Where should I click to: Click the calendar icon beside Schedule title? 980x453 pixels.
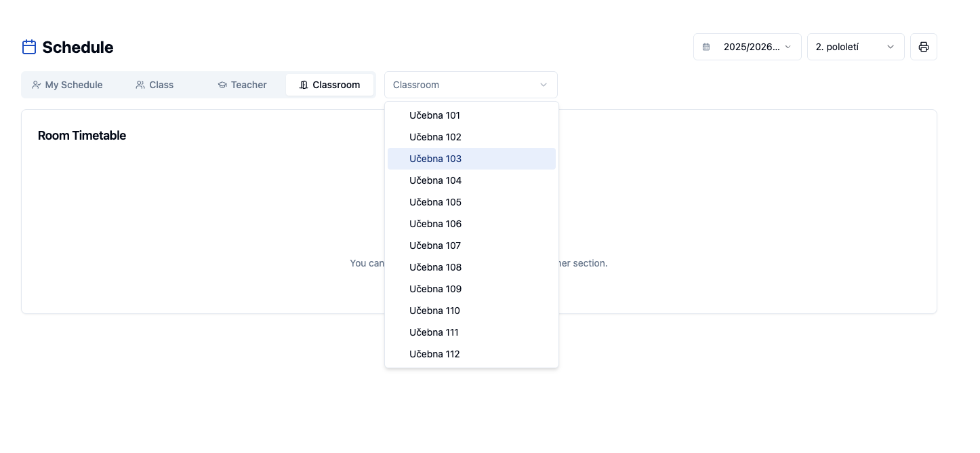29,47
